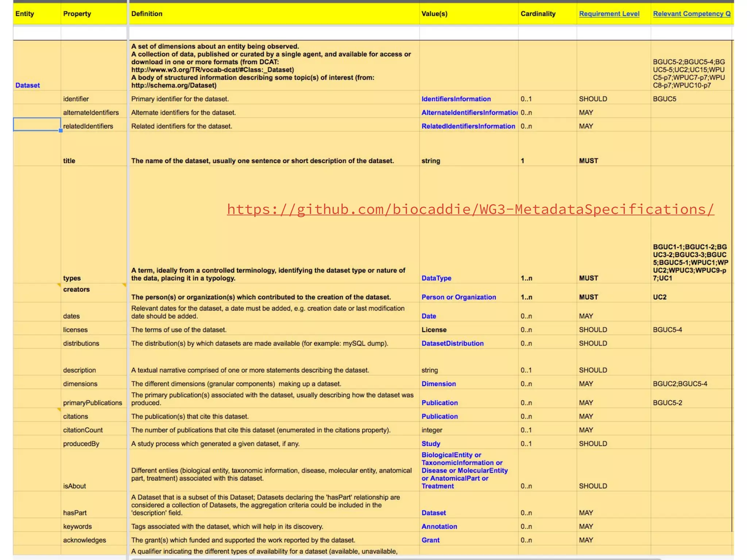Open the Dimension value link

coord(438,384)
